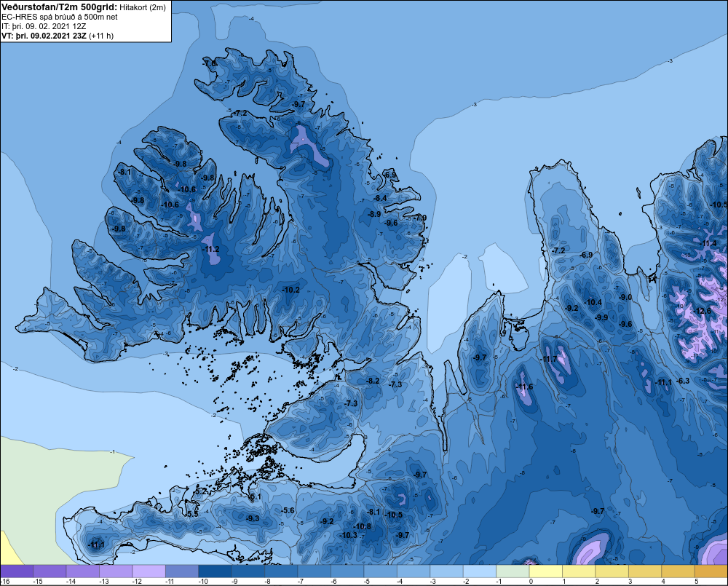728x586 pixels.
Task: Select the 'EC-HRES spá brúuð á 500m net' line
Action: (x=60, y=17)
